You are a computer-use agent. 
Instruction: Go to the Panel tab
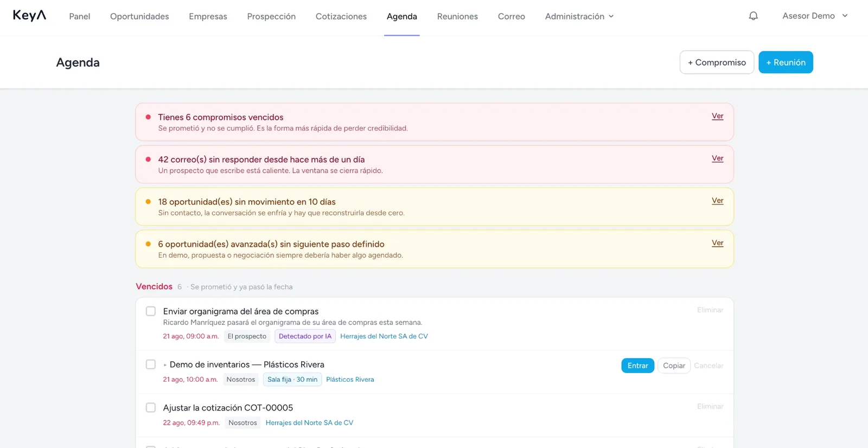point(80,16)
